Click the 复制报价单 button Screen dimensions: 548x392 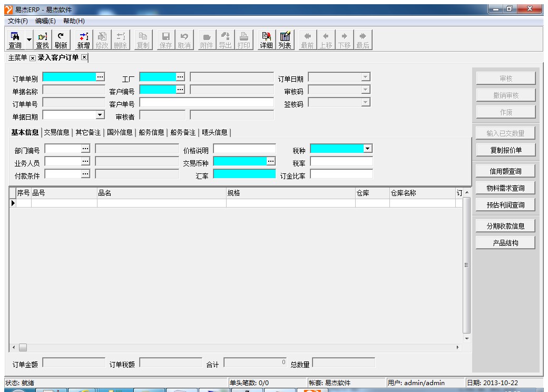(x=505, y=150)
